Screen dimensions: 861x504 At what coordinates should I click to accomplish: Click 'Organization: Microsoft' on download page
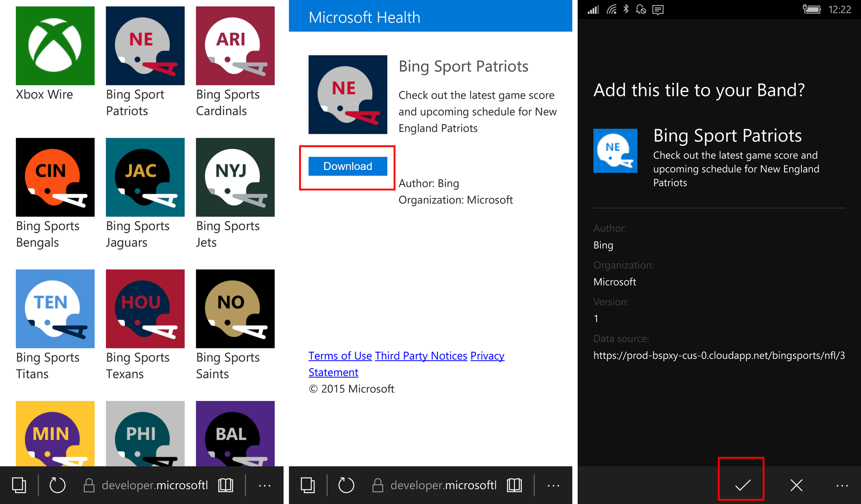click(x=456, y=200)
